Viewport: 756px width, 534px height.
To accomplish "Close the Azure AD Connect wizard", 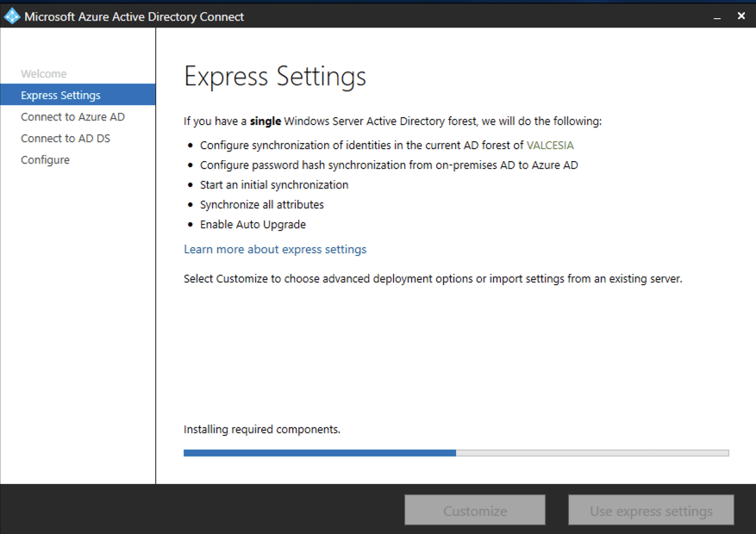I will pyautogui.click(x=741, y=16).
